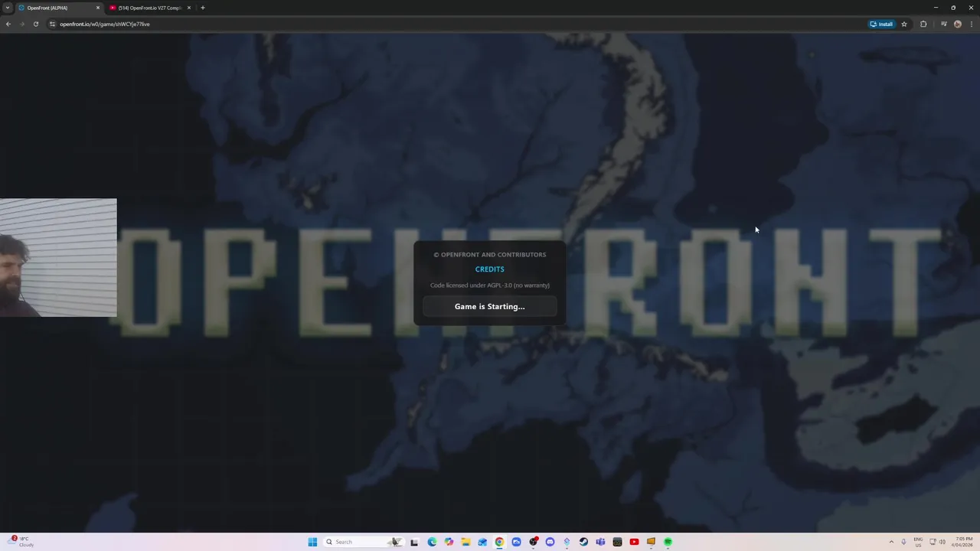Click the microphone tray icon

[904, 542]
